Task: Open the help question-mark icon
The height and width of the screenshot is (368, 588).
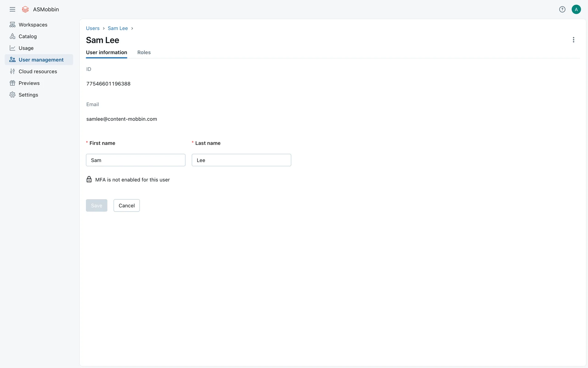Action: [x=562, y=10]
